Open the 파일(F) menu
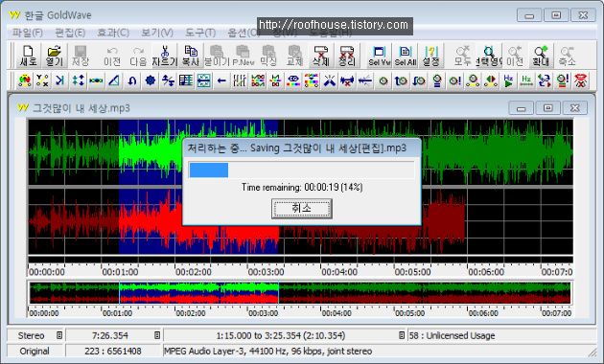The width and height of the screenshot is (604, 364). (28, 33)
